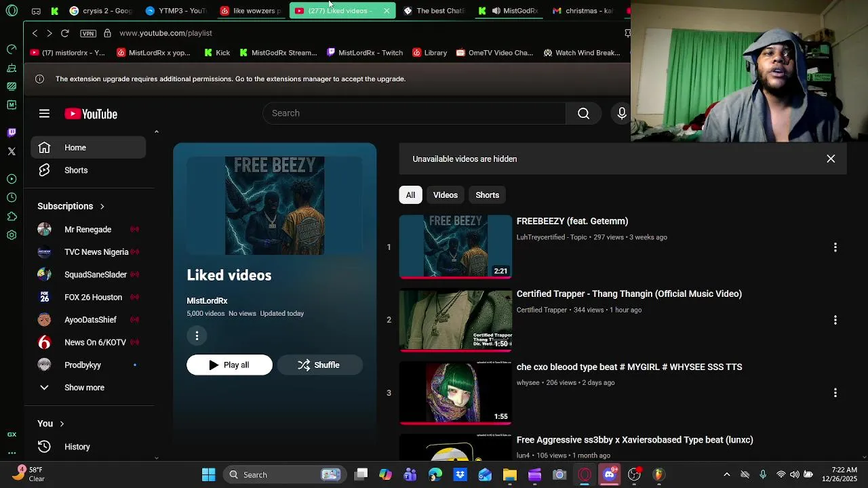
Task: Open FREEBEEZY video thumbnail
Action: pos(456,247)
